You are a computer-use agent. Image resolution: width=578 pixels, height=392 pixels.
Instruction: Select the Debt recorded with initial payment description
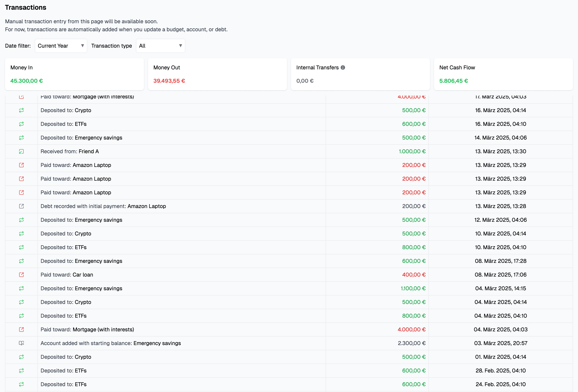(103, 206)
